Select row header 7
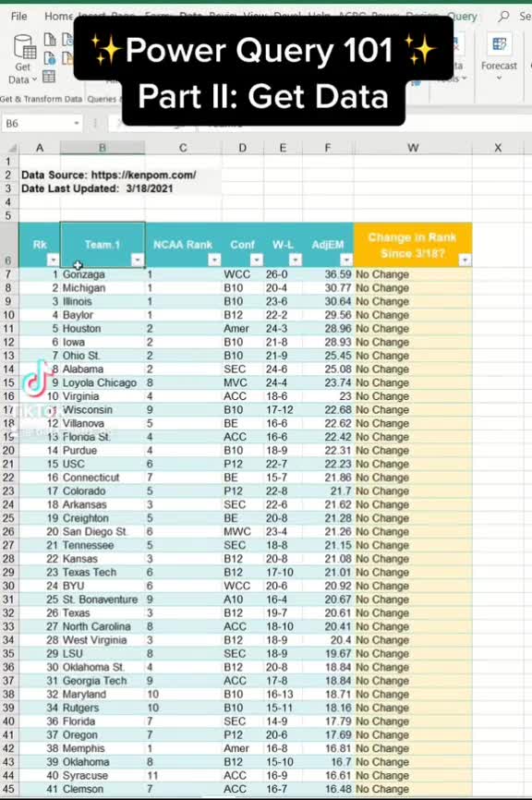532x800 pixels. [x=8, y=274]
